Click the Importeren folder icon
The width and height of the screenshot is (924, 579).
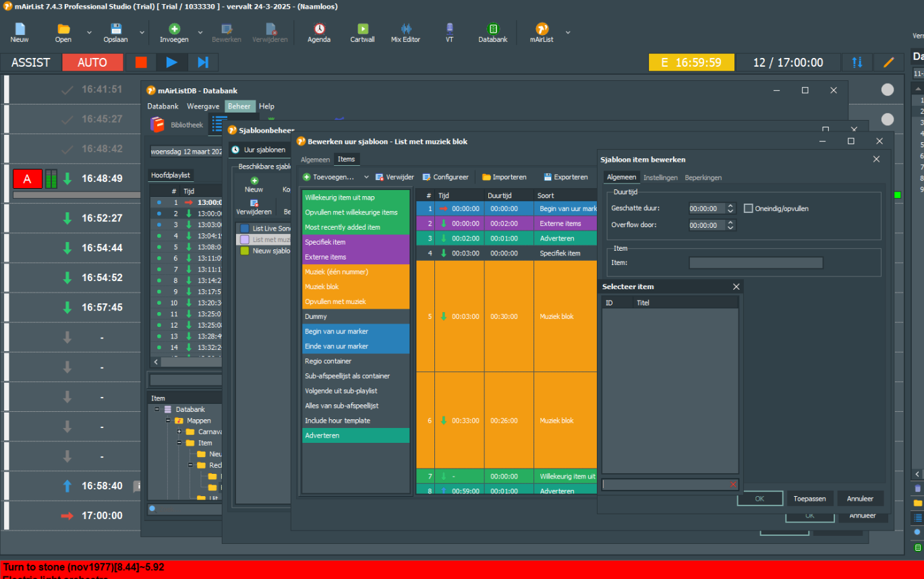[486, 177]
